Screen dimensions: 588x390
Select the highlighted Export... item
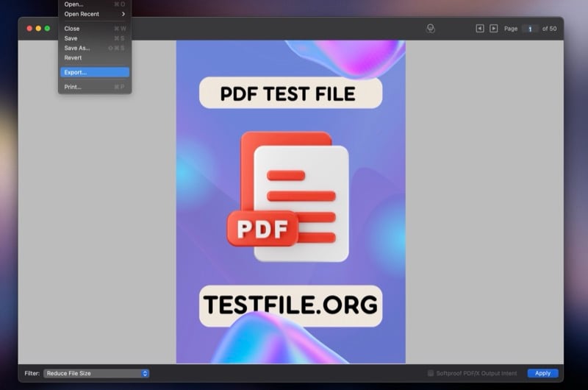pyautogui.click(x=95, y=72)
